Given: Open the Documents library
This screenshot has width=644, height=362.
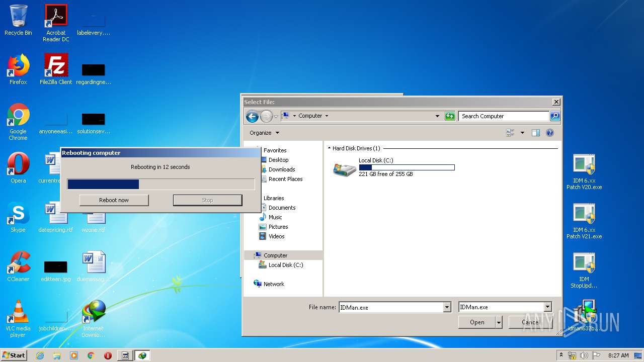Looking at the screenshot, I should pyautogui.click(x=282, y=208).
